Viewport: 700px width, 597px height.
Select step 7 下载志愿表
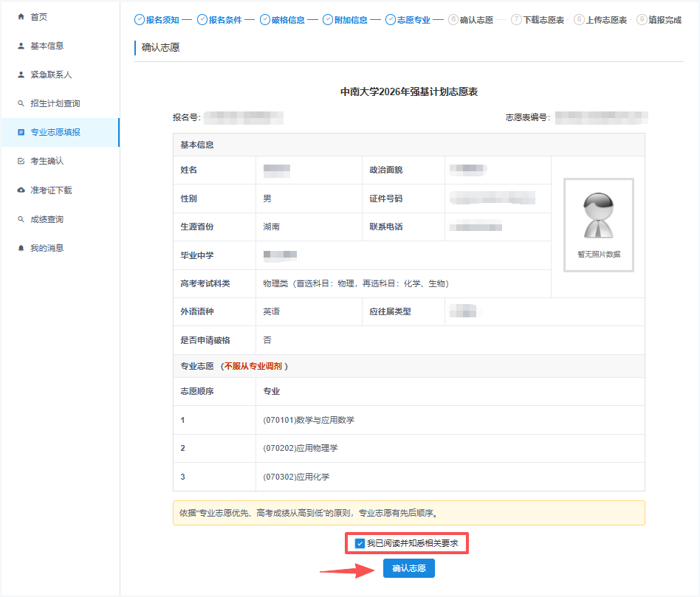coord(538,20)
